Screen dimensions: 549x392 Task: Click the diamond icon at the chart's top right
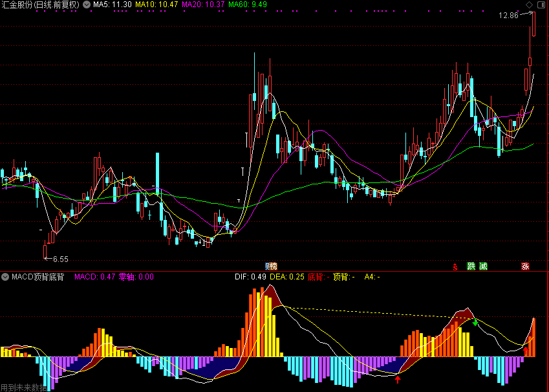pos(530,5)
